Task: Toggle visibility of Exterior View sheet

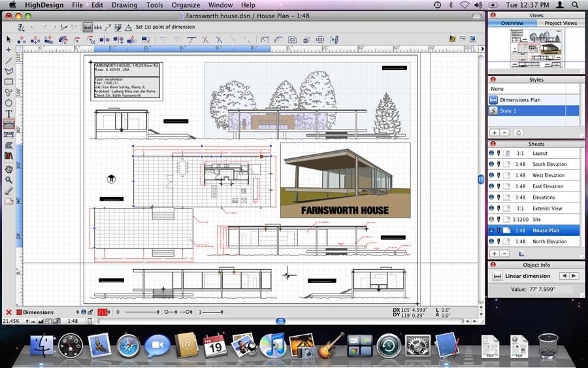Action: (491, 208)
